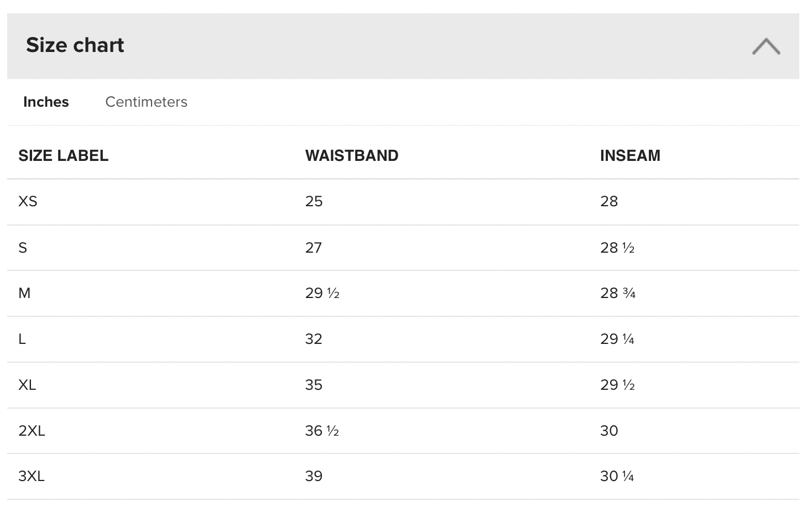Image resolution: width=812 pixels, height=512 pixels.
Task: Select the XS size label row
Action: (28, 202)
